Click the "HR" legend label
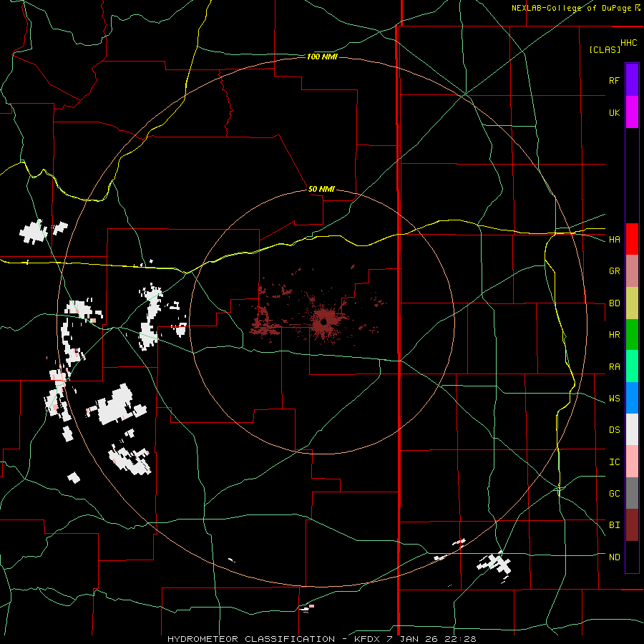 coord(614,335)
